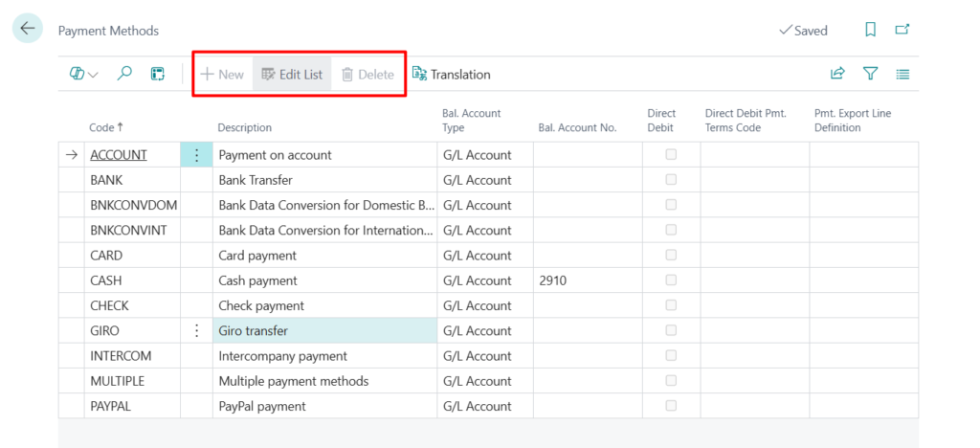Click the share icon

click(837, 74)
